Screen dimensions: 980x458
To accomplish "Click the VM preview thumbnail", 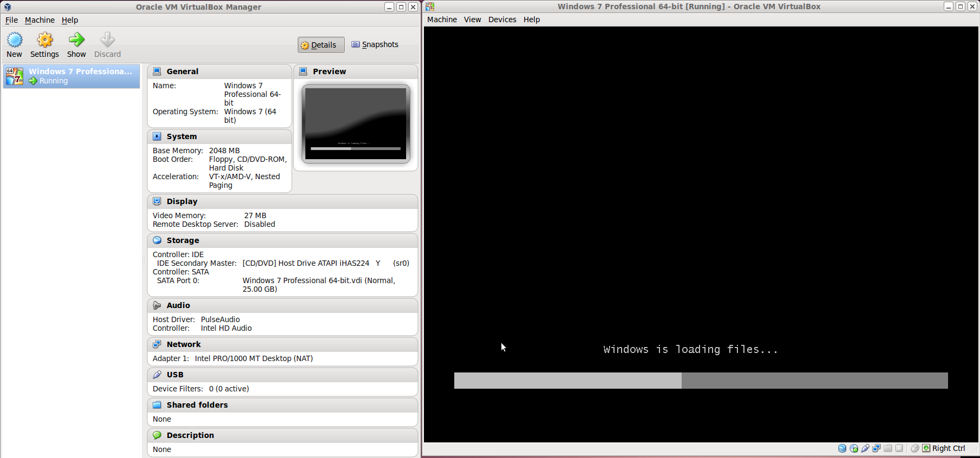I will pyautogui.click(x=356, y=124).
